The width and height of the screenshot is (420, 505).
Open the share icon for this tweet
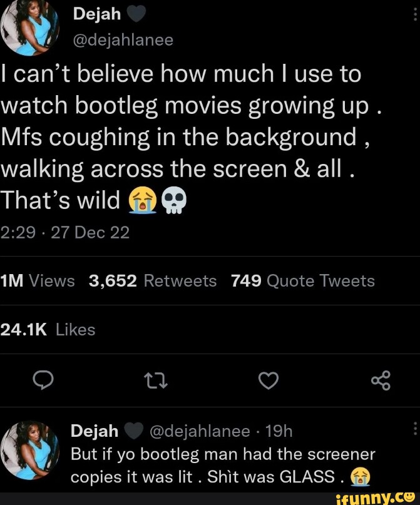(x=380, y=380)
